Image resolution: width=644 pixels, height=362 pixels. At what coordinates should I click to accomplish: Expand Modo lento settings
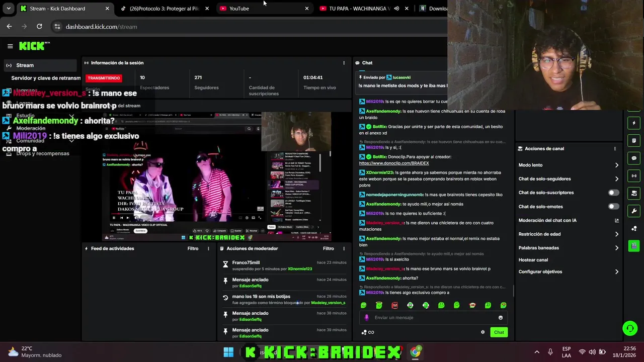pos(617,165)
